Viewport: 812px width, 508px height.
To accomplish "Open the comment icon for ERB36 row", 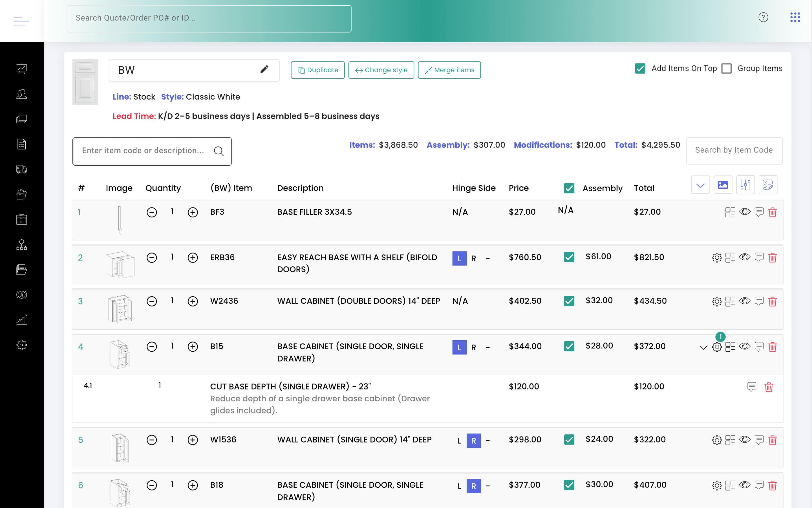I will point(759,258).
